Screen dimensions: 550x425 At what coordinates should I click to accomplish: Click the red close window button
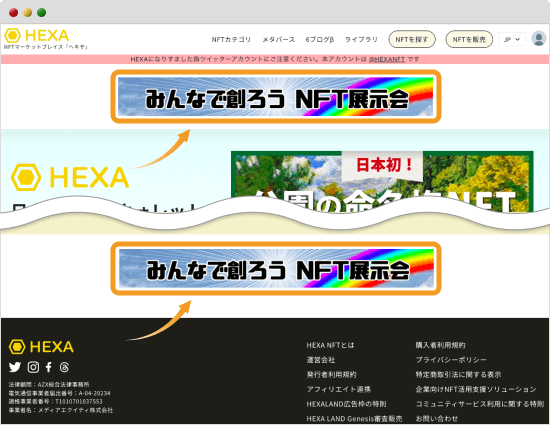tap(14, 13)
